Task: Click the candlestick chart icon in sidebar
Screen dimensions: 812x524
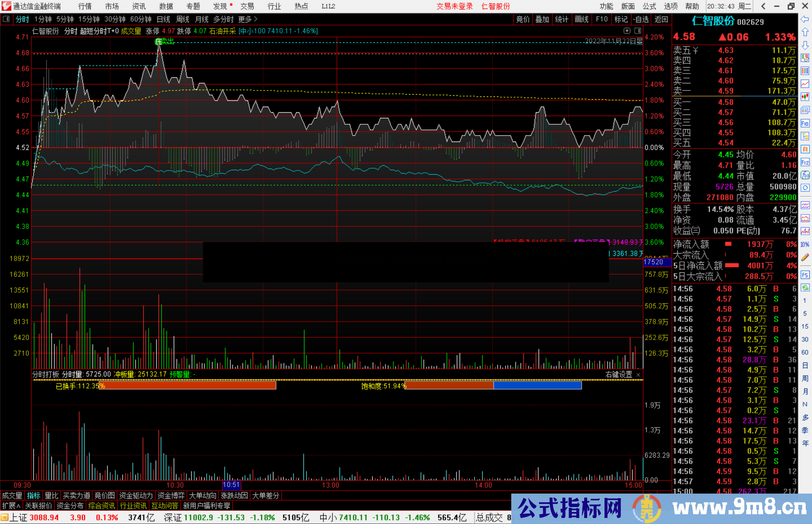Action: 805,97
